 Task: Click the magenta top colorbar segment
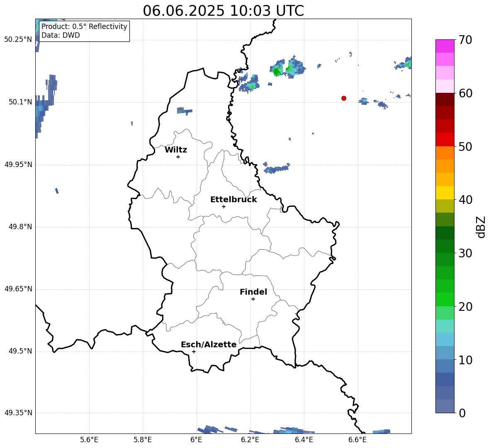(445, 46)
